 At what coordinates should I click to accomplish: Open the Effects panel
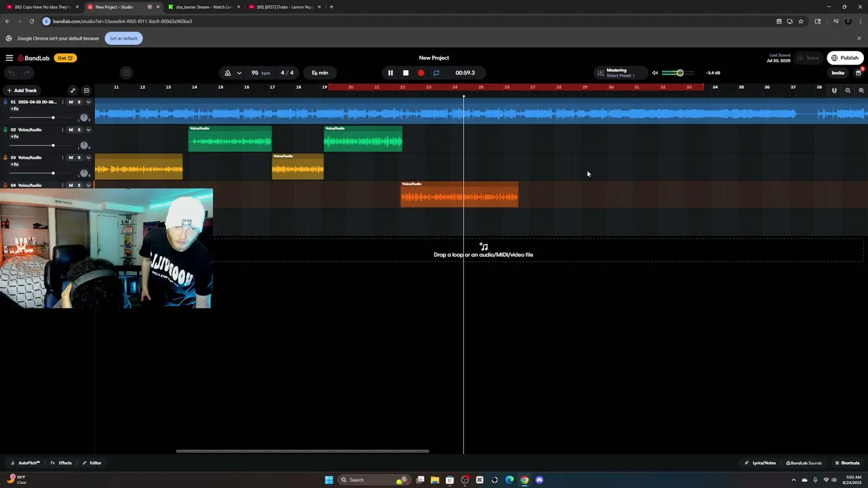click(61, 463)
